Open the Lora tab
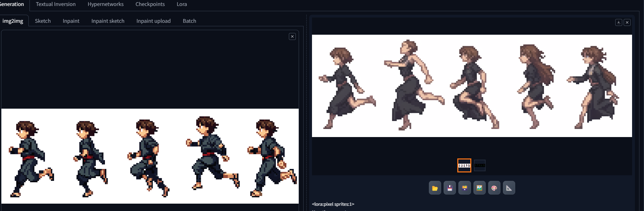Screen dimensions: 644x211 [182, 4]
